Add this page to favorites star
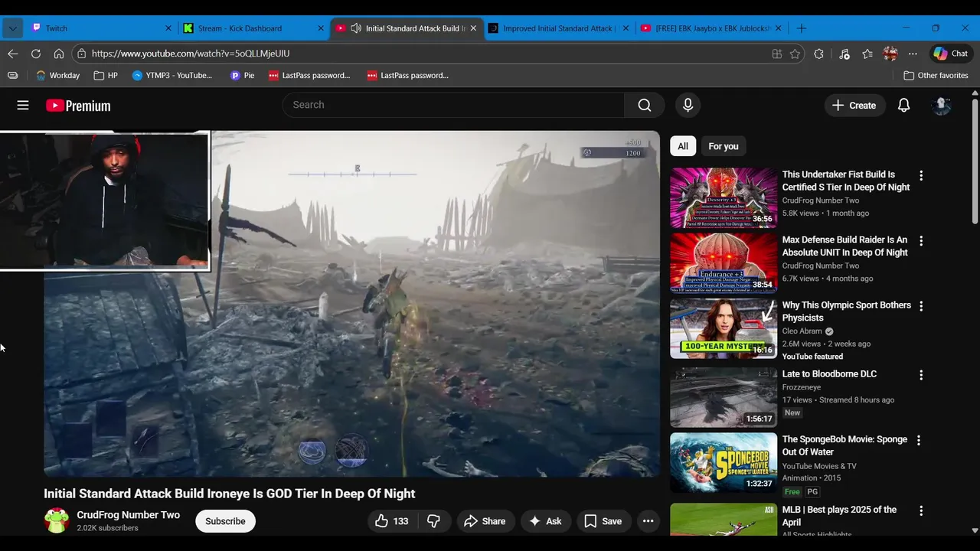 795,54
